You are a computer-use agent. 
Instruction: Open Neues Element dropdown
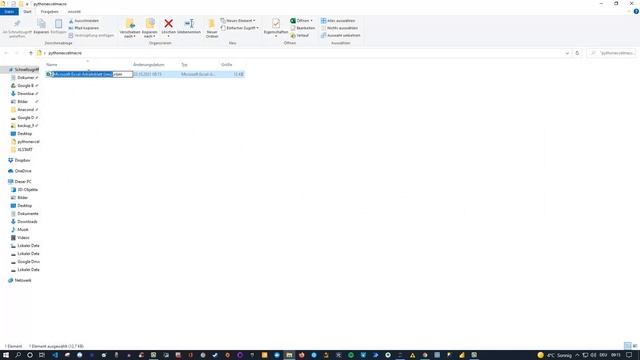coord(238,20)
